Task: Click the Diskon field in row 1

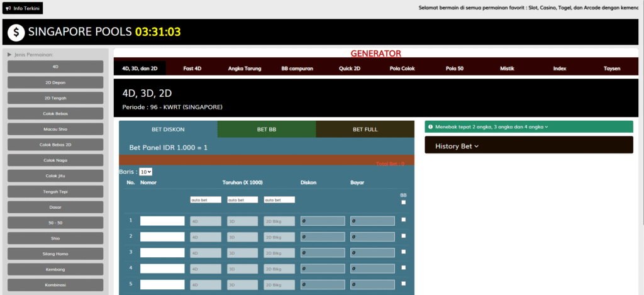Action: [323, 221]
